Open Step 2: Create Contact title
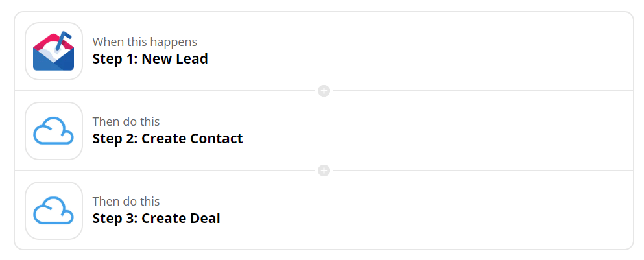This screenshot has width=644, height=260. coord(167,139)
